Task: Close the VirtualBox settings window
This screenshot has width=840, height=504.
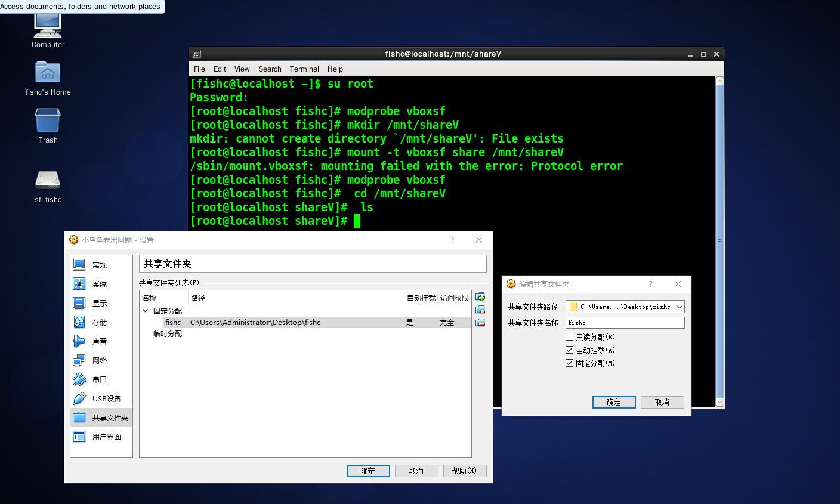Action: [478, 240]
